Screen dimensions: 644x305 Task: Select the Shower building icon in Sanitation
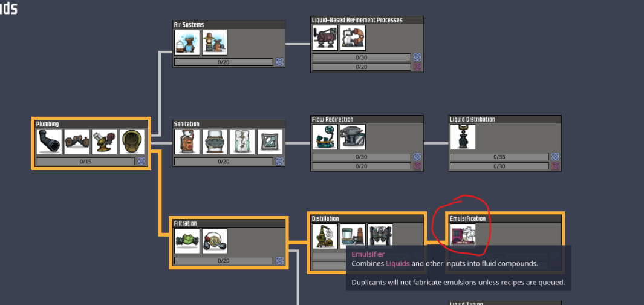point(242,142)
